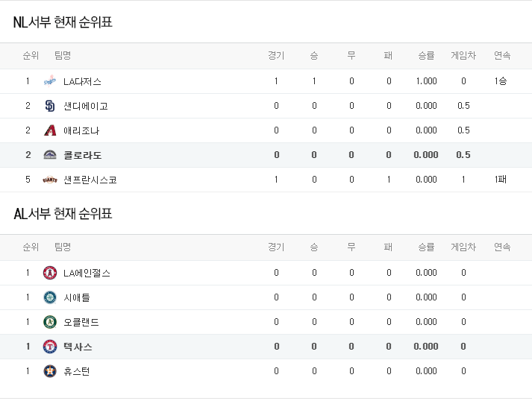Viewport: 532px width, 401px height.
Task: Open the LA다저스 team link
Action: tap(82, 81)
